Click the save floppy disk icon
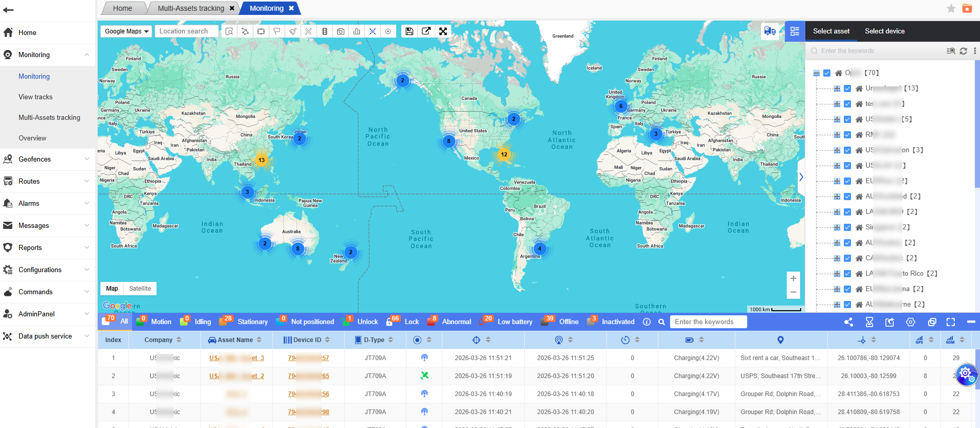Image resolution: width=980 pixels, height=428 pixels. [x=409, y=31]
